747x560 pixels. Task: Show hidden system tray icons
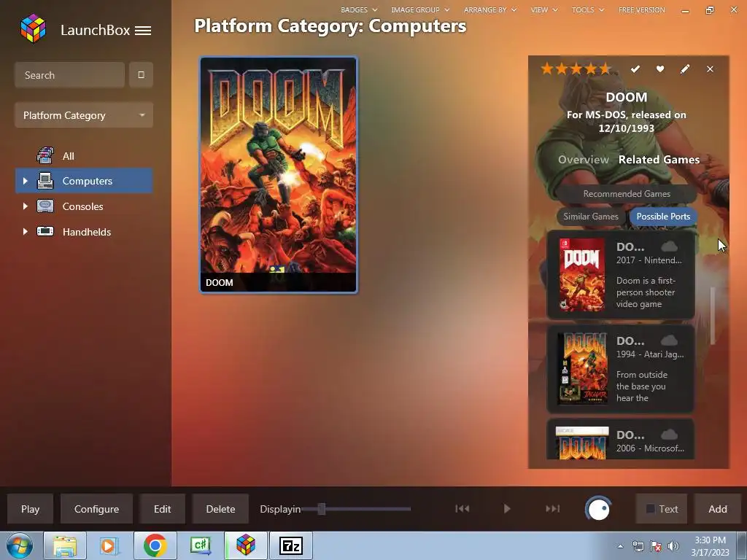pos(620,546)
